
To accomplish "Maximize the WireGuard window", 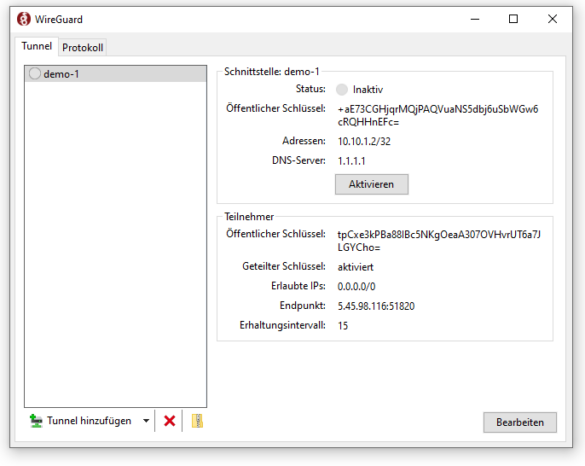I will click(513, 19).
